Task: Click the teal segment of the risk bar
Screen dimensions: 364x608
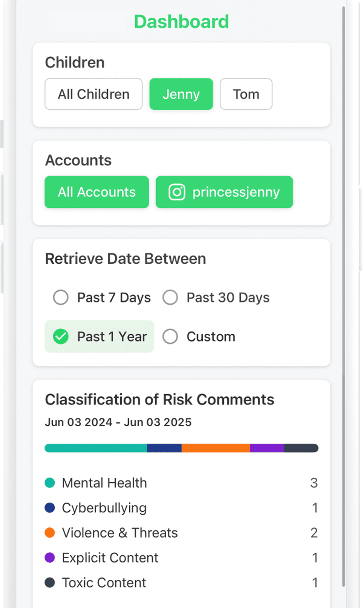Action: tap(96, 448)
